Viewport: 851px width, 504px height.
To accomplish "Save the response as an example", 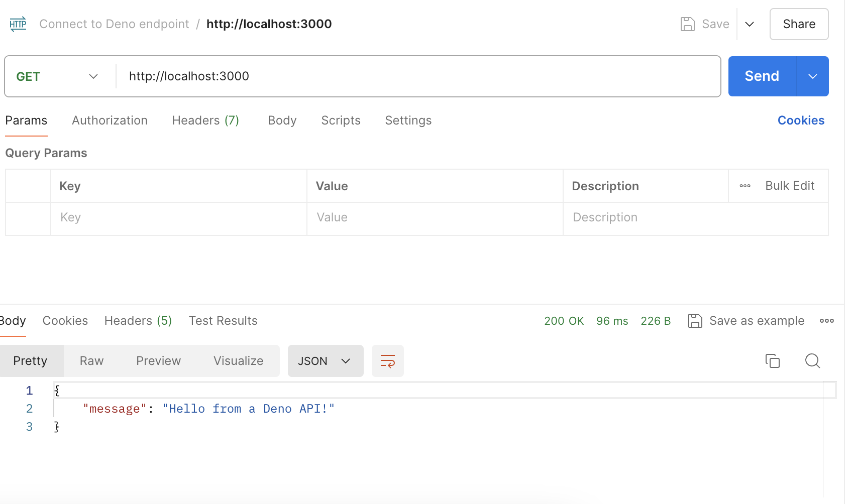I will pos(747,320).
